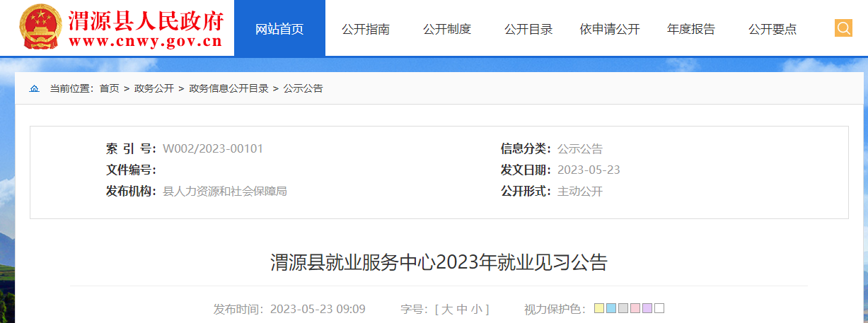868x323 pixels.
Task: Click the publish time 2023-05-23 09:09
Action: point(318,310)
